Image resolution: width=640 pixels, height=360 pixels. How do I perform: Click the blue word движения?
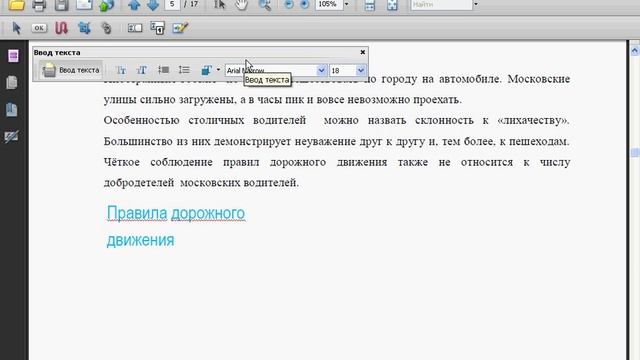pyautogui.click(x=140, y=240)
